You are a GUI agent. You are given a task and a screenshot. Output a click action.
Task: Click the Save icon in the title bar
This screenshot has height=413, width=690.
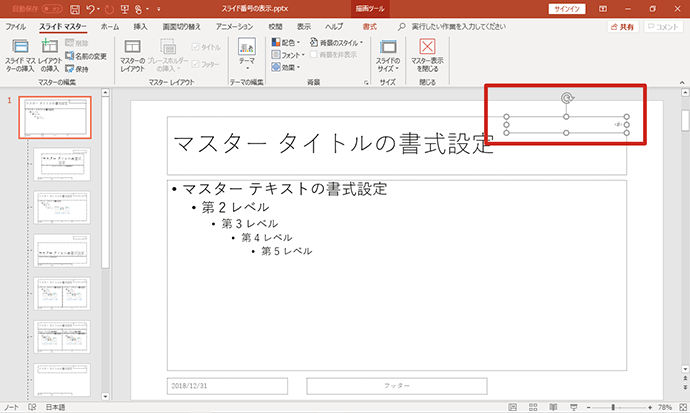(x=75, y=9)
